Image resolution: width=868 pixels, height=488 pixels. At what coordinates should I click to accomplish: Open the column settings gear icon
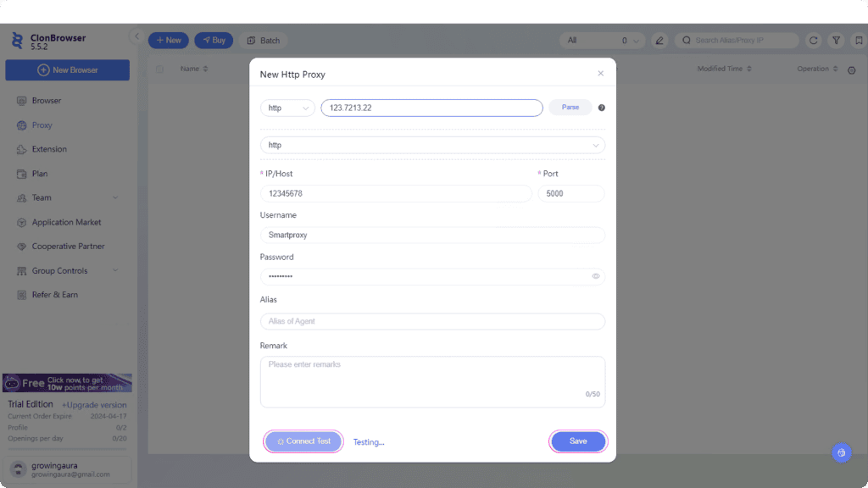852,69
